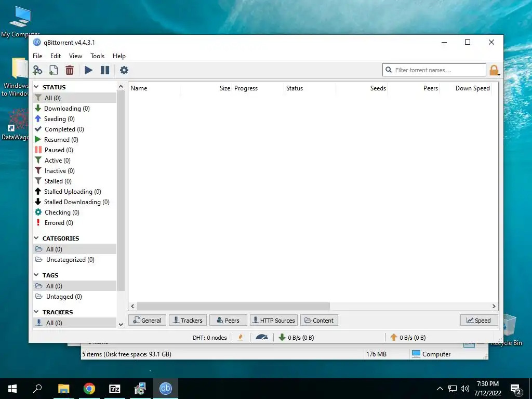Switch to the HTTP Sources tab
Viewport: 532px width, 399px height.
[x=274, y=320]
